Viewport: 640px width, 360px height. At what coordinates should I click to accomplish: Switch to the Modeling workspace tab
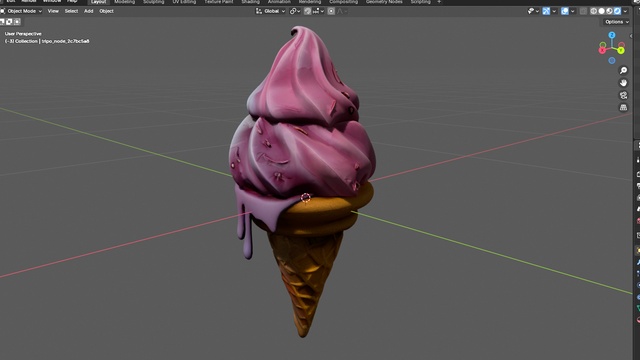(x=124, y=2)
